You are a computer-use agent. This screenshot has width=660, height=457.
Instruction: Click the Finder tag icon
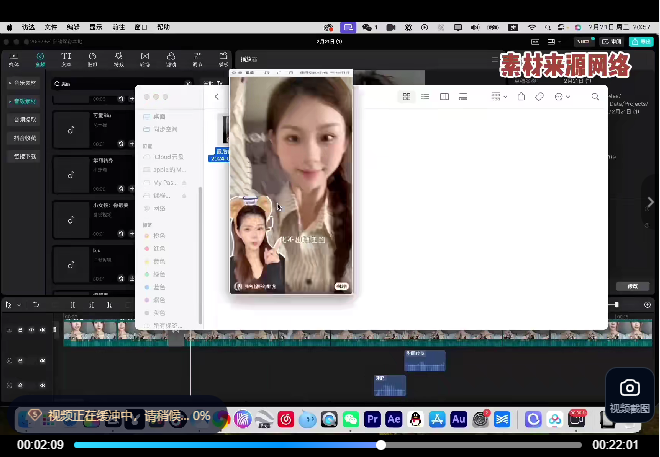[x=539, y=97]
